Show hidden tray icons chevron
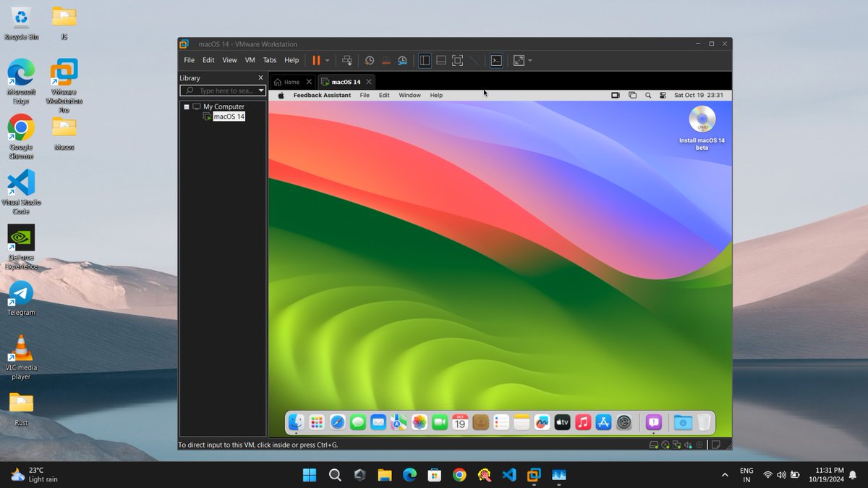The width and height of the screenshot is (868, 488). (x=725, y=475)
